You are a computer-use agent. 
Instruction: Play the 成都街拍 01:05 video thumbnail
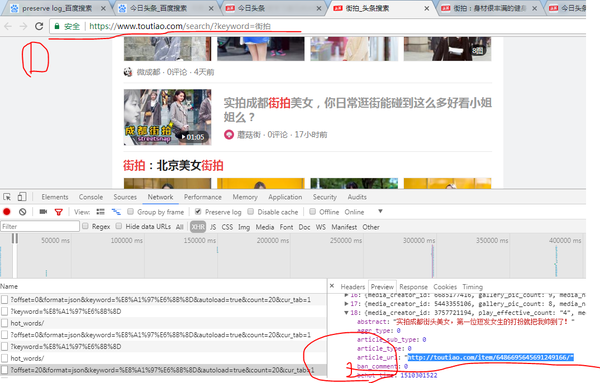pyautogui.click(x=167, y=117)
